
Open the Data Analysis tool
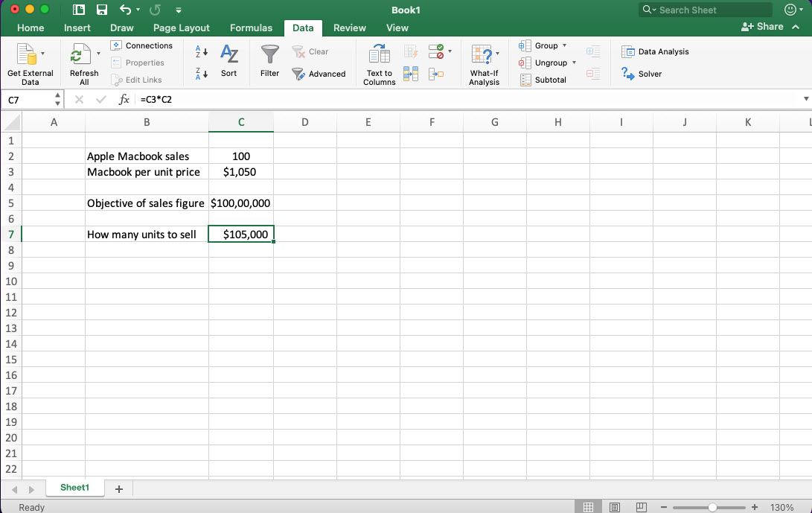pos(655,51)
